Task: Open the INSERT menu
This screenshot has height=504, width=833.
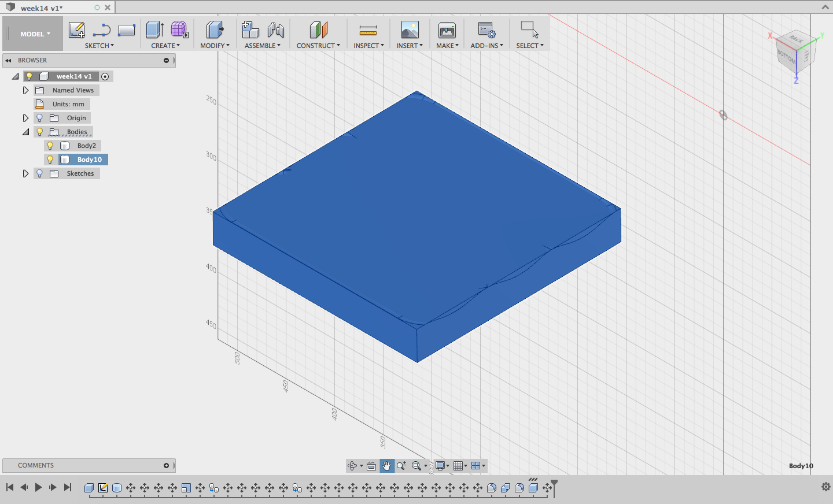Action: (410, 46)
